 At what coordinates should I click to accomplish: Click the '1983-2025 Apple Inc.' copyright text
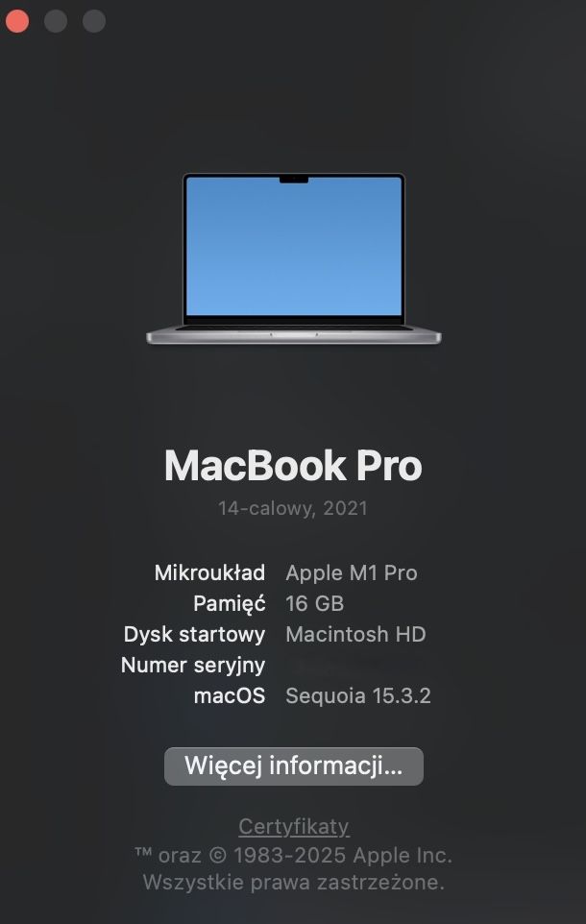click(x=343, y=856)
